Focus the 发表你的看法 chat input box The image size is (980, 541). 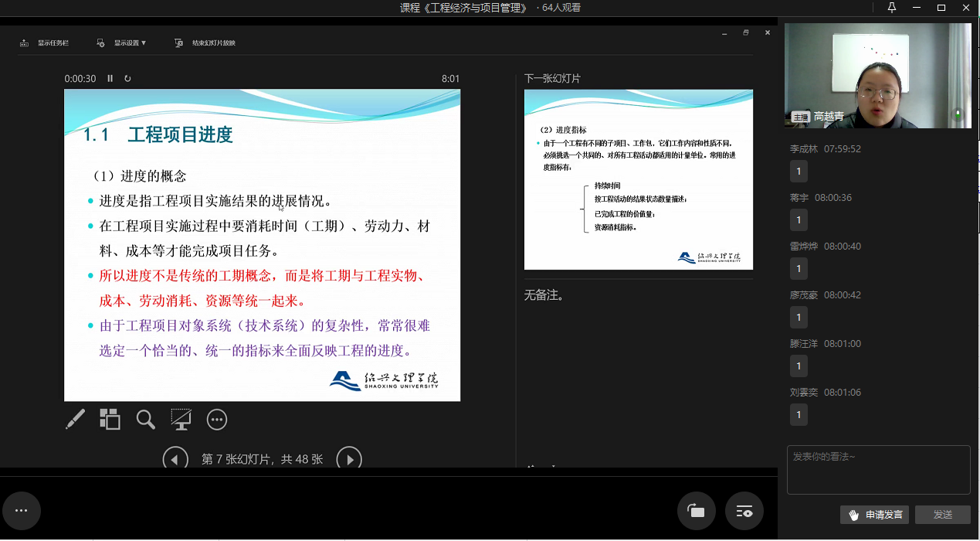coord(878,469)
